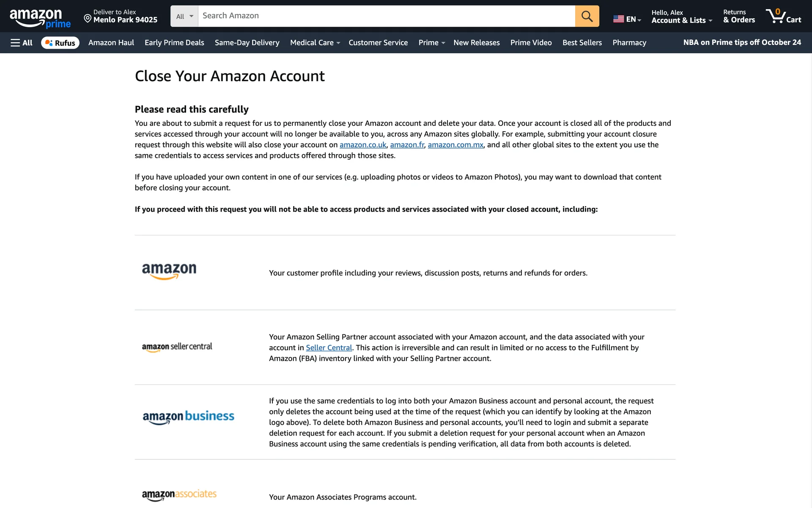The image size is (812, 508).
Task: Expand the Prime nav dropdown
Action: (x=431, y=43)
